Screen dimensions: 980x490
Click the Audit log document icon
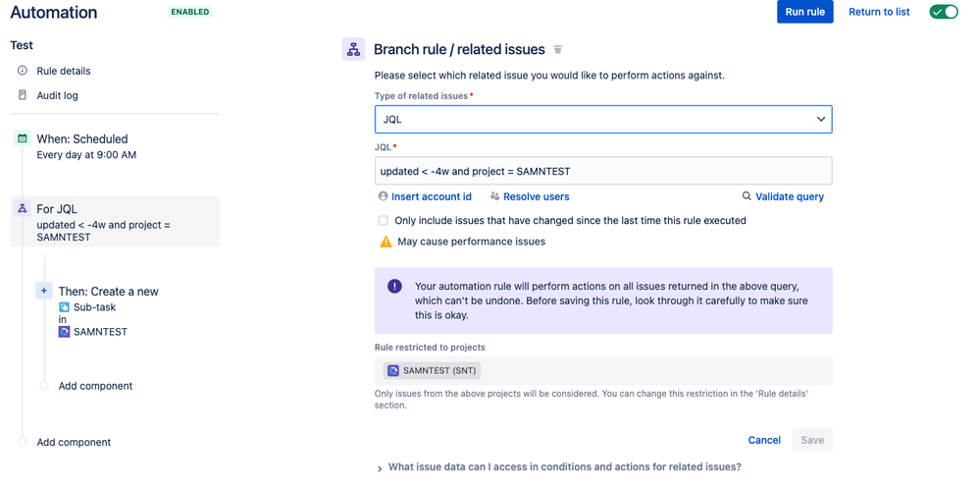pyautogui.click(x=23, y=95)
